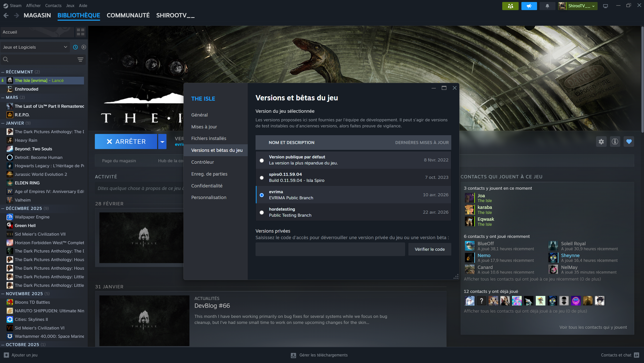Select the spiro0.11.59.04 branch radio
This screenshot has height=363, width=644.
coord(262,178)
